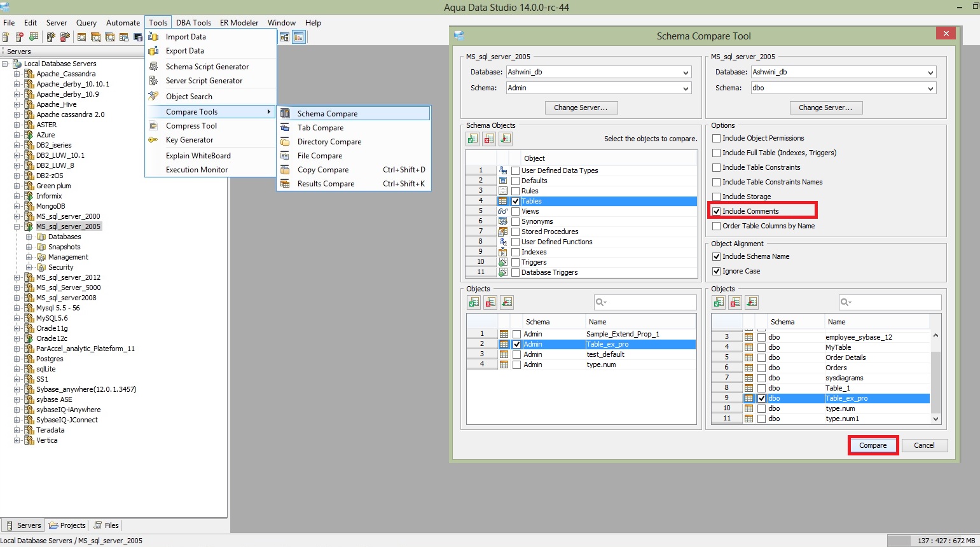Image resolution: width=980 pixels, height=547 pixels.
Task: Click the Stored Procedures row icon
Action: point(503,232)
